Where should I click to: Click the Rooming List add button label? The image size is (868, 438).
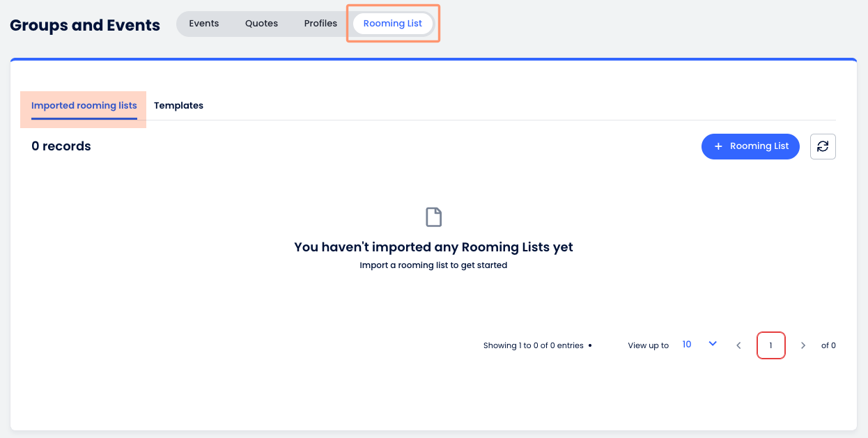pos(759,146)
